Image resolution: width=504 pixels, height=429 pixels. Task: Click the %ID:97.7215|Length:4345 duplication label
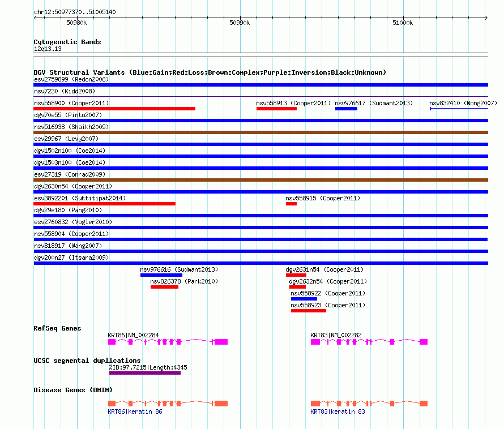pos(148,367)
